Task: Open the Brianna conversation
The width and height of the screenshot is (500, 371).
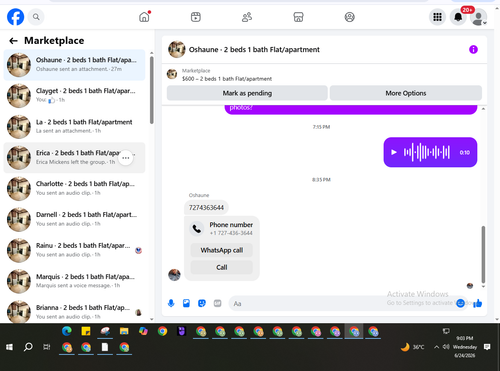Action: pyautogui.click(x=74, y=311)
